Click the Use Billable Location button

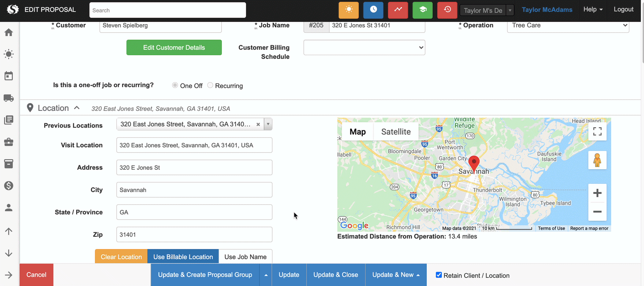point(183,257)
